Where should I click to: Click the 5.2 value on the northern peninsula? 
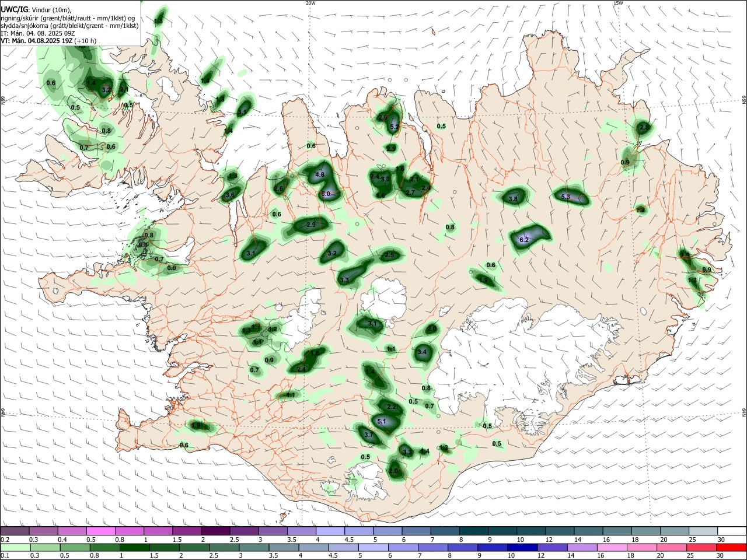point(394,127)
